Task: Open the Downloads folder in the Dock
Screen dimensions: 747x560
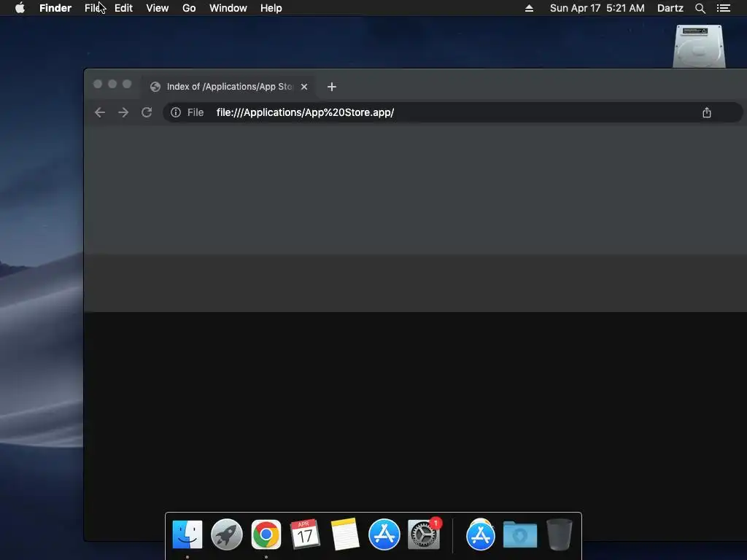Action: point(519,534)
